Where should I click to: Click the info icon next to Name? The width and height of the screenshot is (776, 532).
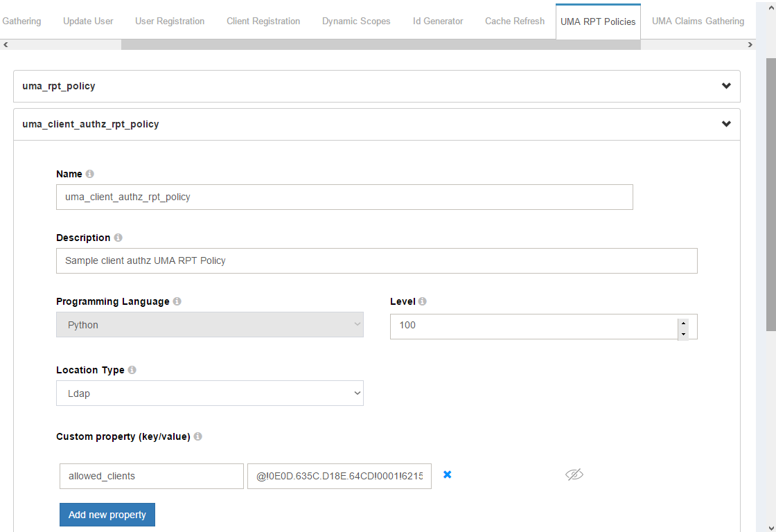click(x=90, y=174)
